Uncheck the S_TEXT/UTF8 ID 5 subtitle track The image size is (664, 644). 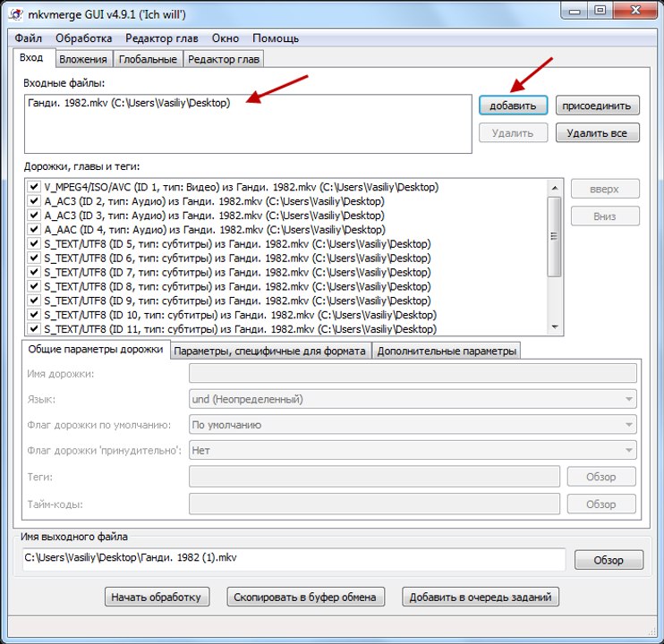coord(34,243)
